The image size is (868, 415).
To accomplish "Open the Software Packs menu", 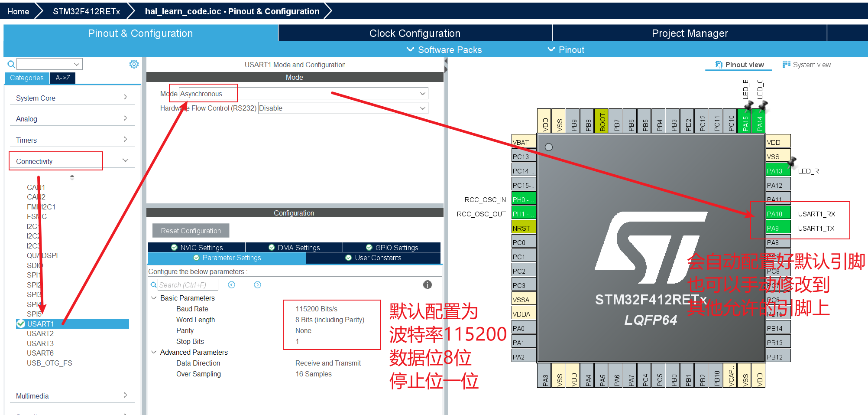I will click(x=444, y=50).
